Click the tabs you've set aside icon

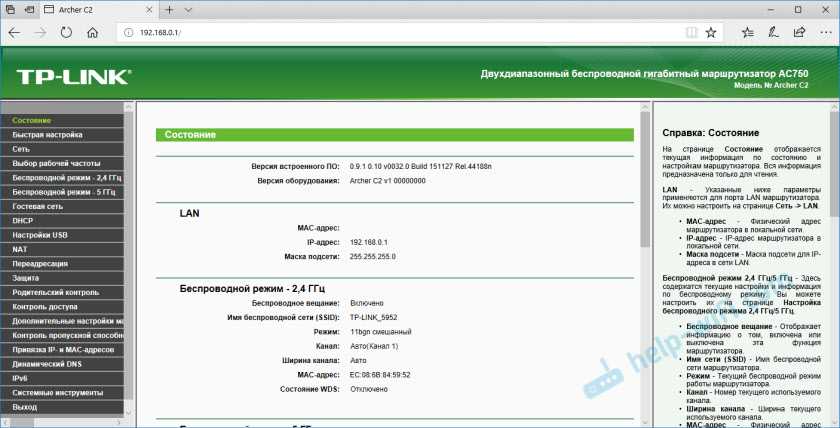10,10
